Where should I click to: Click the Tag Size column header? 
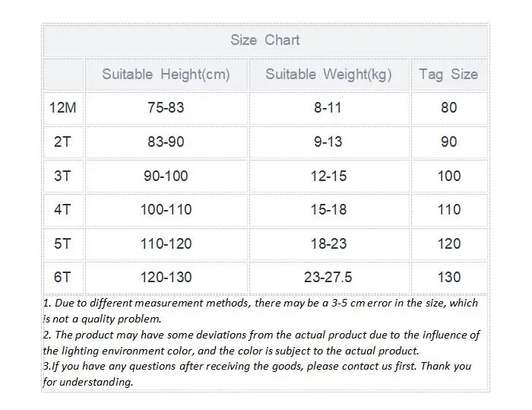pos(448,75)
